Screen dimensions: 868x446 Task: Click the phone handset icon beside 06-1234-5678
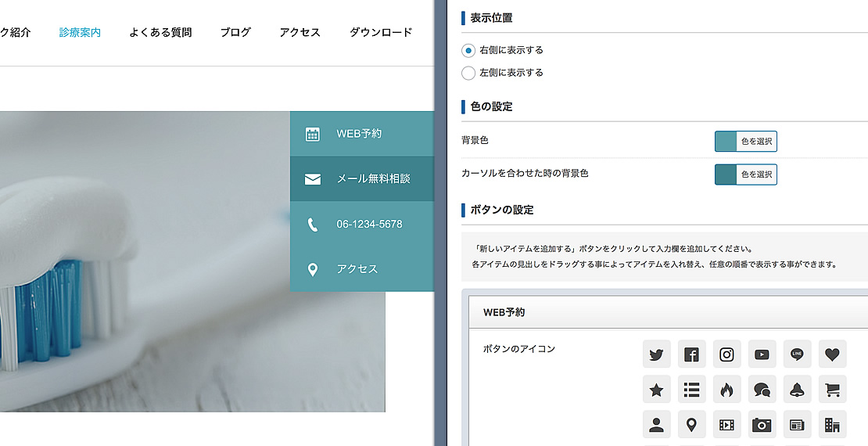tap(313, 225)
